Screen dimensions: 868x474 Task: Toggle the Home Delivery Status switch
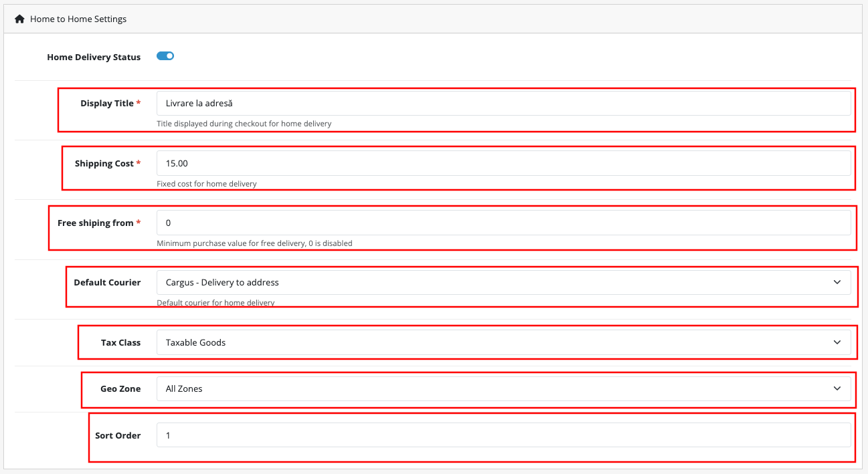[x=165, y=56]
